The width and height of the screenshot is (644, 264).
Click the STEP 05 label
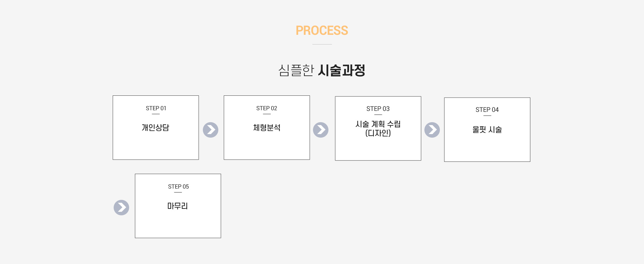click(178, 187)
